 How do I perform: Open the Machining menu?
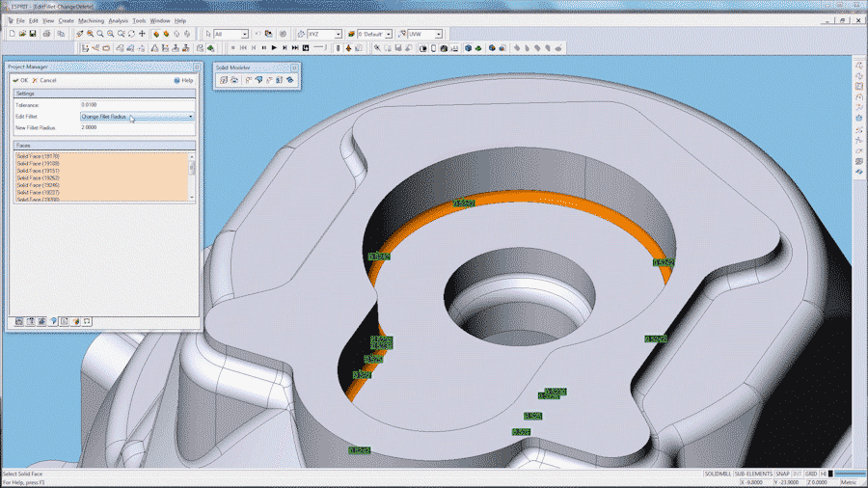click(x=91, y=20)
